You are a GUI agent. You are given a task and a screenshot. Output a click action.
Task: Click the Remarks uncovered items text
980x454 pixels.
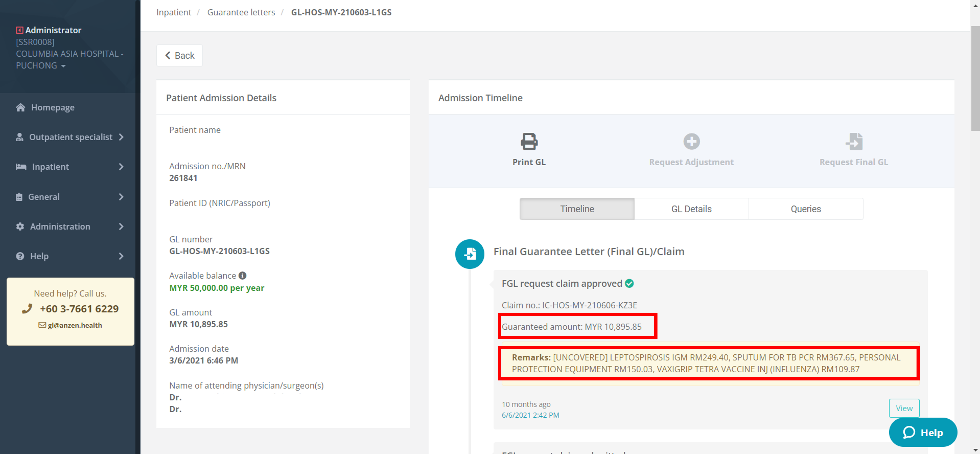click(706, 363)
